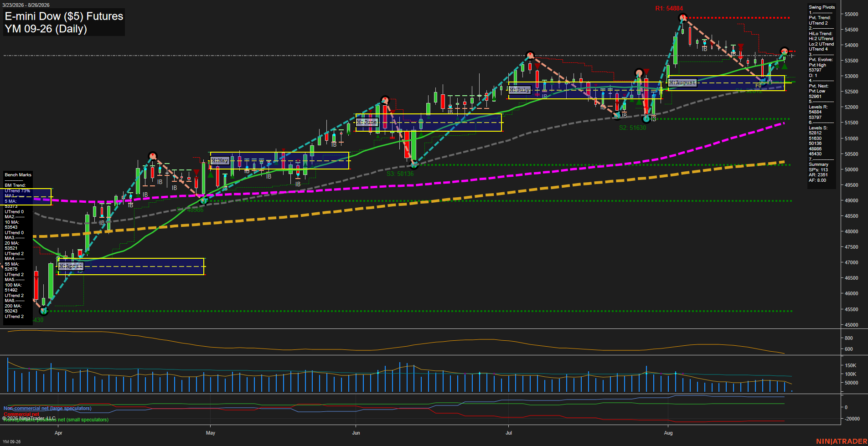Click the 'HiLo Trend:' label in Swing Pivots
This screenshot has height=446, width=868.
[821, 34]
